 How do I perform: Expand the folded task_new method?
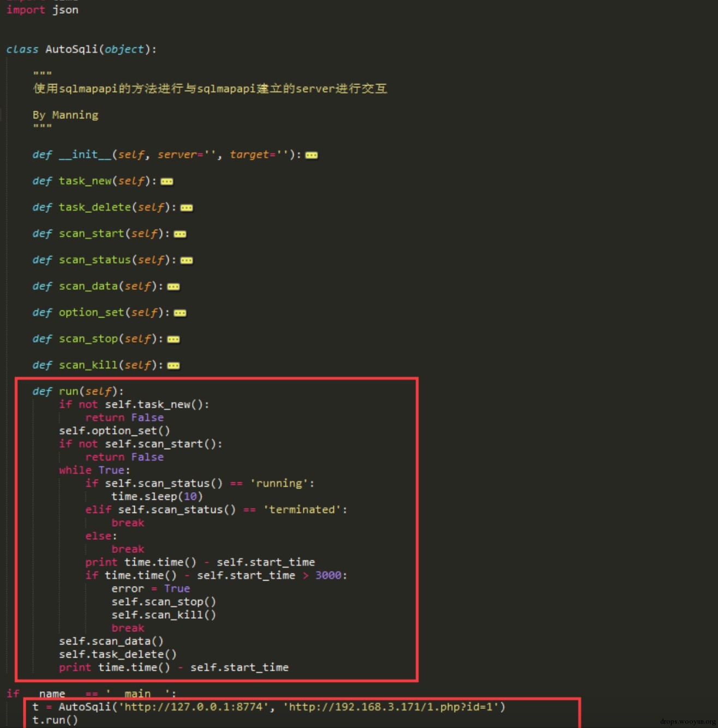tap(167, 182)
